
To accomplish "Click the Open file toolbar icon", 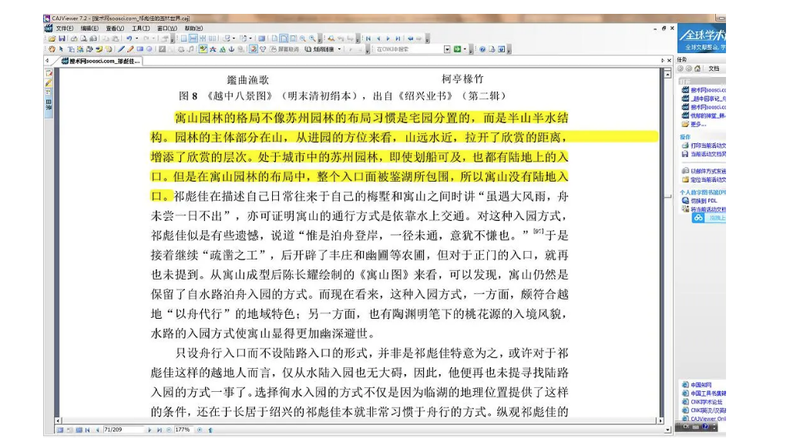I will [50, 39].
